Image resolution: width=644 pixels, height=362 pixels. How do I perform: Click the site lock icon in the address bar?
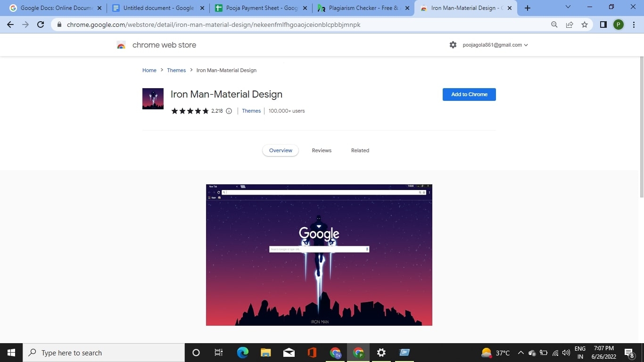click(x=59, y=25)
